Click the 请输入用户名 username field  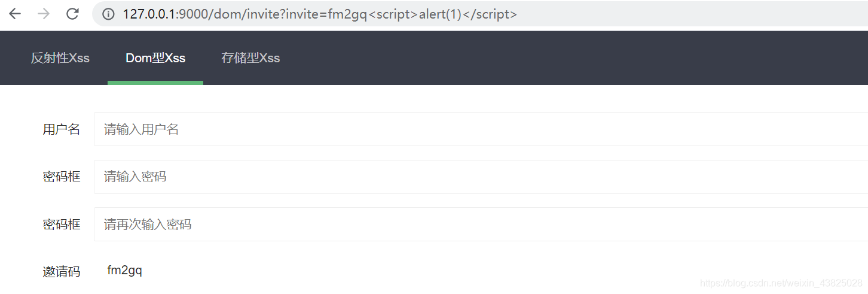481,129
